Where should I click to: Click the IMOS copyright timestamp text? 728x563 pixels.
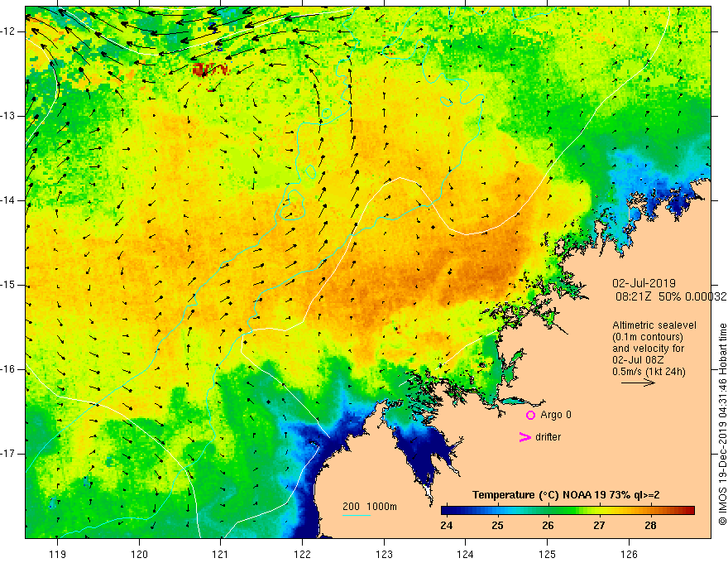tap(722, 424)
